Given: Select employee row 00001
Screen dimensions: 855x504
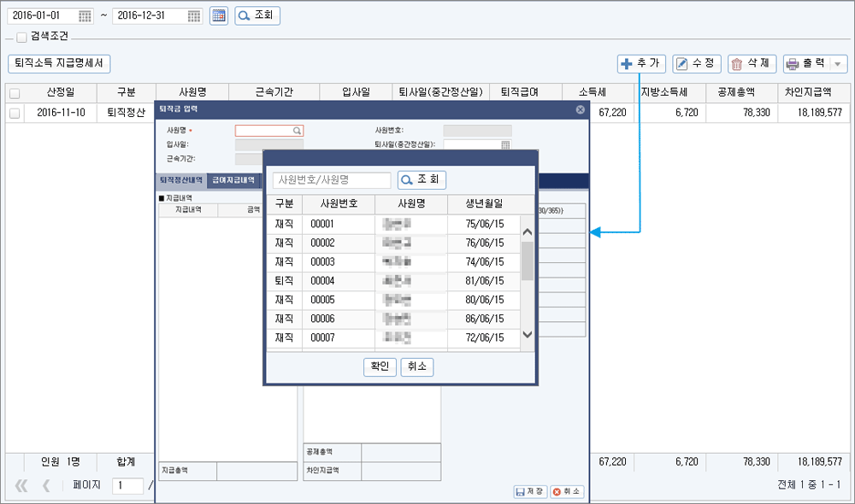Looking at the screenshot, I should click(x=393, y=225).
